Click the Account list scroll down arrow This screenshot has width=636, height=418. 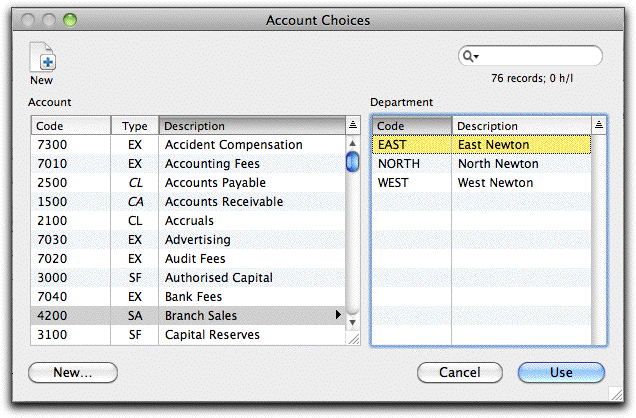pos(352,323)
